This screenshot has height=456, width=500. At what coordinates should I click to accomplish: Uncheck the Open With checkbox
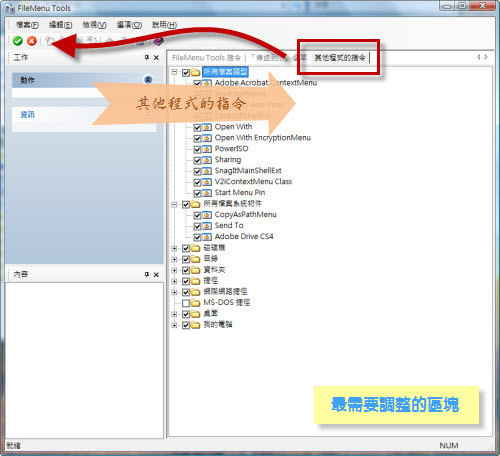(x=197, y=127)
